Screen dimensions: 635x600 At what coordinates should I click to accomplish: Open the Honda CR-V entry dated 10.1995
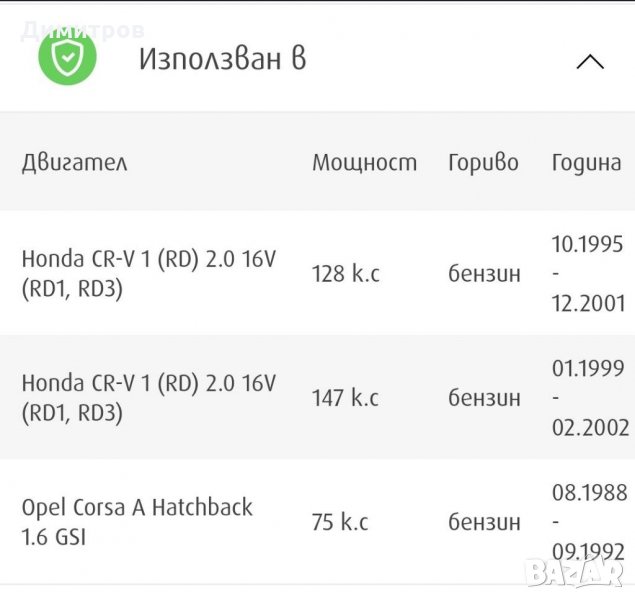tap(148, 273)
